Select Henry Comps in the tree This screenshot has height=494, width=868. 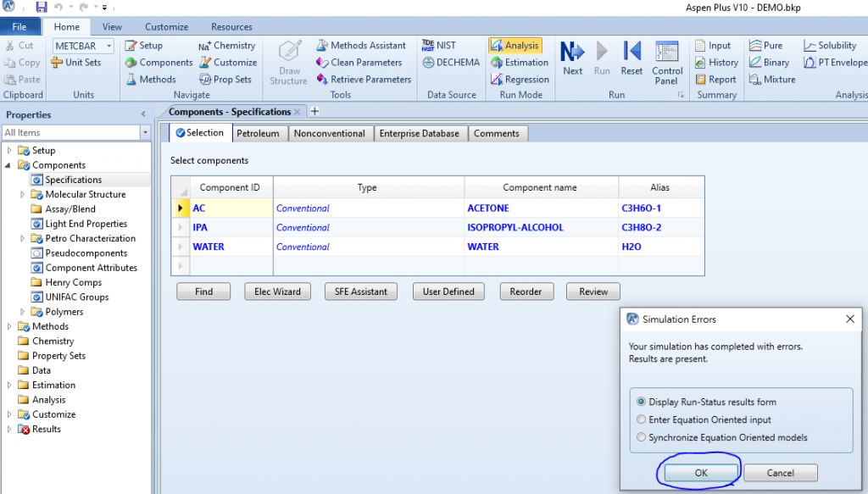point(74,283)
